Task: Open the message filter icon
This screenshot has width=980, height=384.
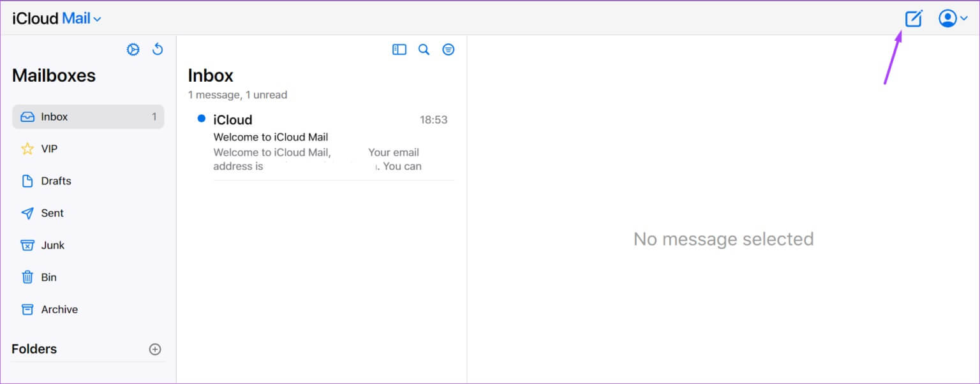Action: (x=449, y=49)
